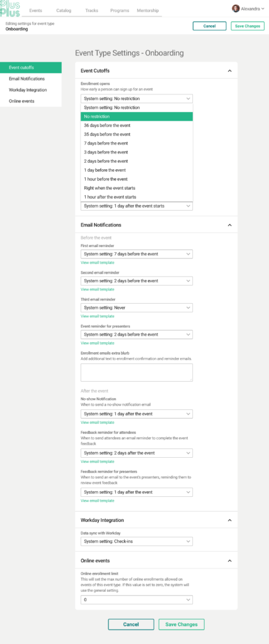The image size is (269, 644).
Task: Open the First email reminder dropdown
Action: click(x=137, y=254)
